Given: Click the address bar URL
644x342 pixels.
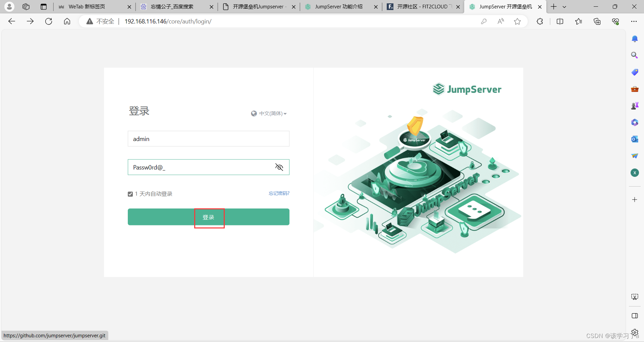Looking at the screenshot, I should tap(168, 21).
